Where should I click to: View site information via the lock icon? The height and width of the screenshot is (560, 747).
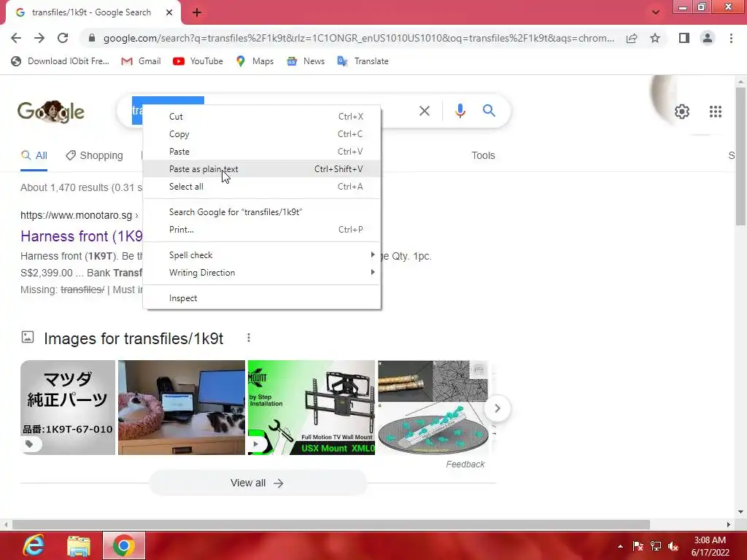[92, 38]
